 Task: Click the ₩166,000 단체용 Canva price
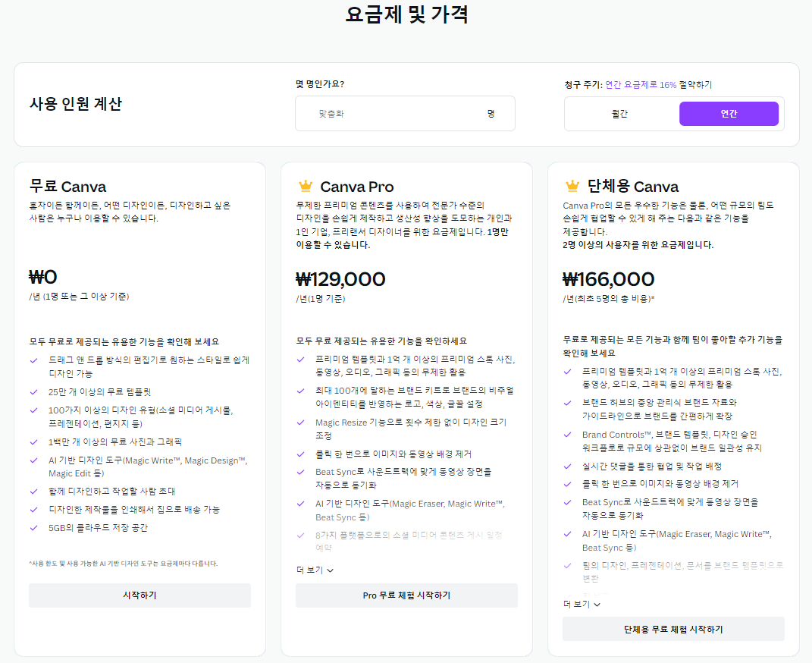[x=609, y=279]
